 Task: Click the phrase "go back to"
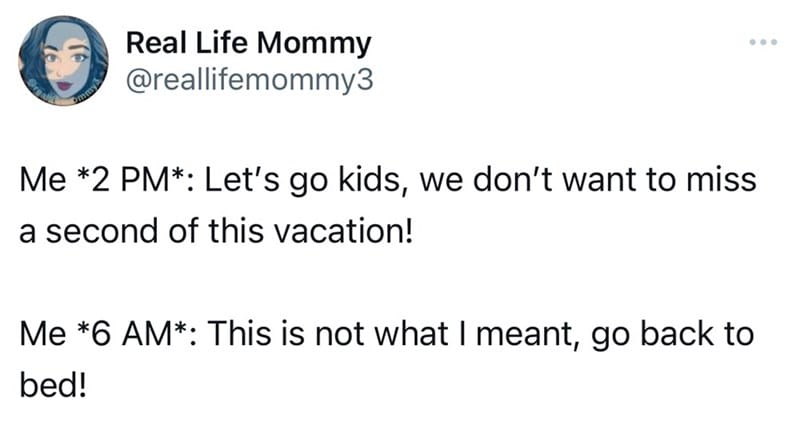tap(672, 336)
